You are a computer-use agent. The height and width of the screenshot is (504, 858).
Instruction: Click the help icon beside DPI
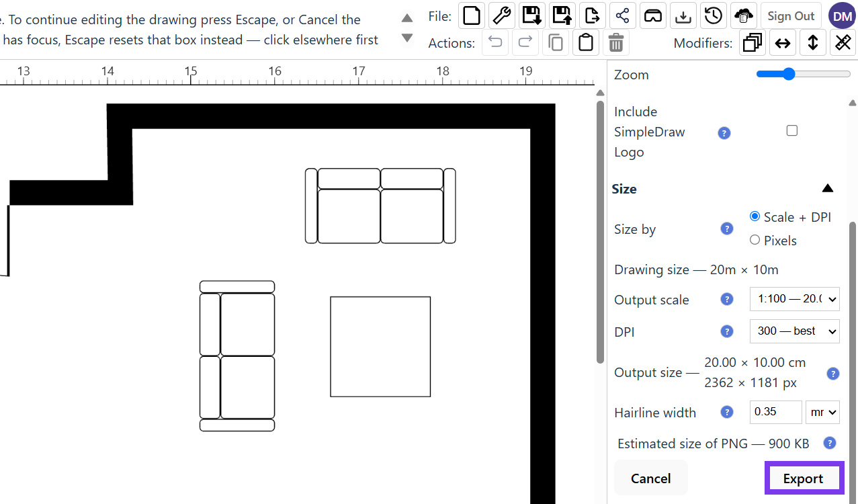(x=727, y=331)
